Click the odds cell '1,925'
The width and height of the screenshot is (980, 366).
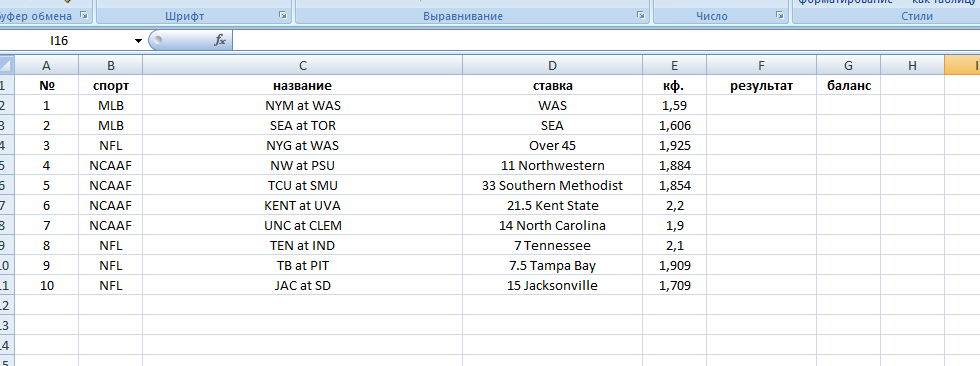click(674, 146)
